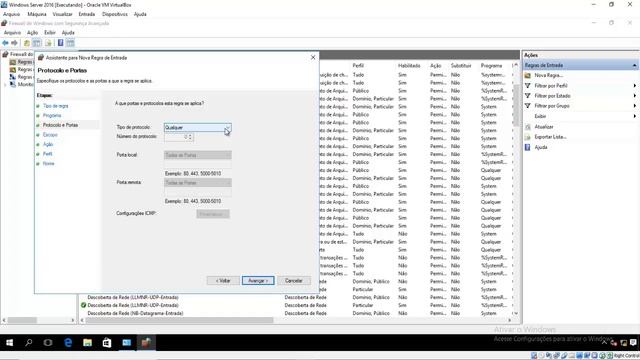Viewport: 640px width, 360px height.
Task: Click the refresh icon beside Atualizar
Action: click(x=528, y=127)
